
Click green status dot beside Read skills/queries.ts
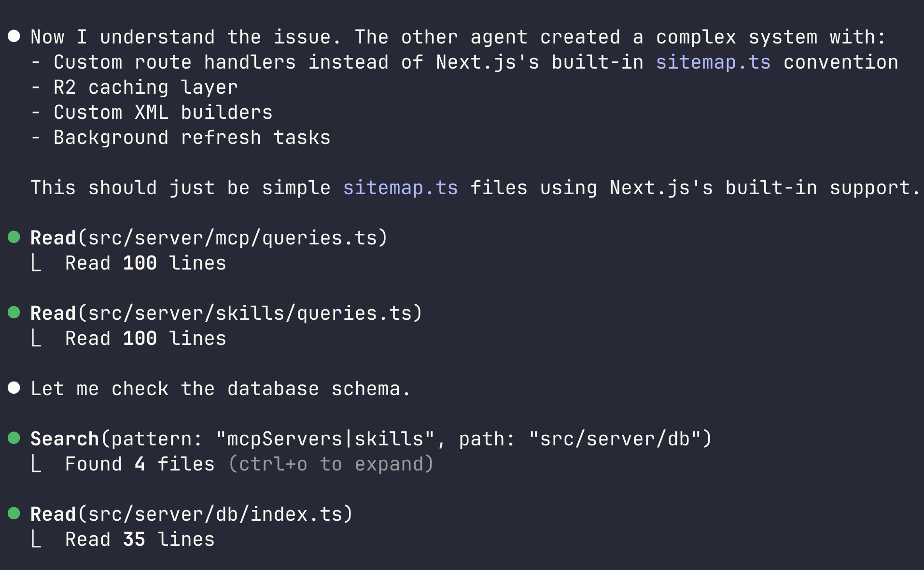14,312
